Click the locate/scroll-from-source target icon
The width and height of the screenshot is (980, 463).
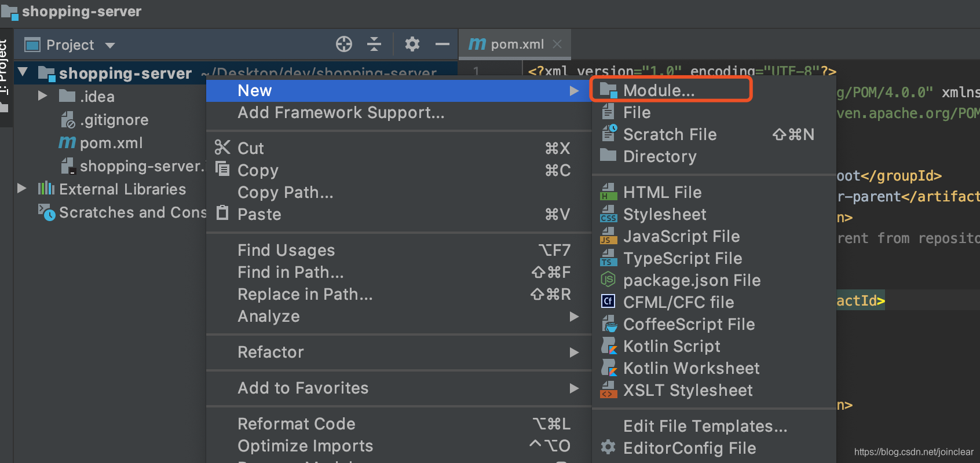pos(344,44)
